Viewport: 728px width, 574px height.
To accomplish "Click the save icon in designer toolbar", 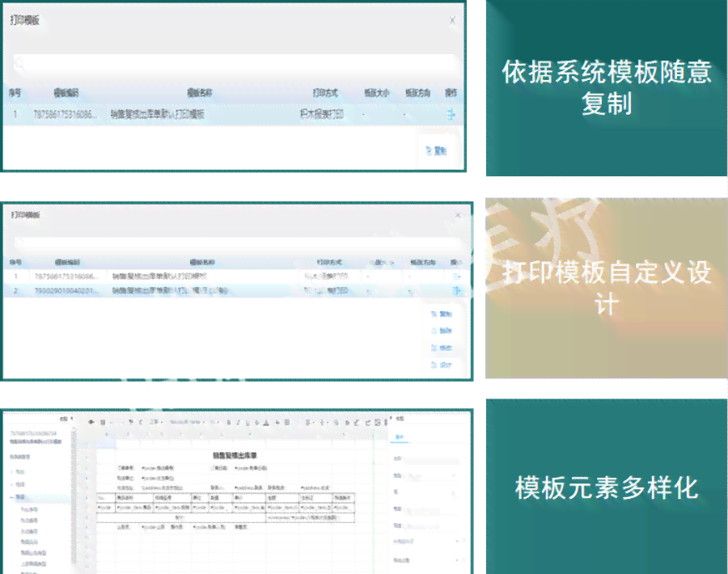I will 103,422.
